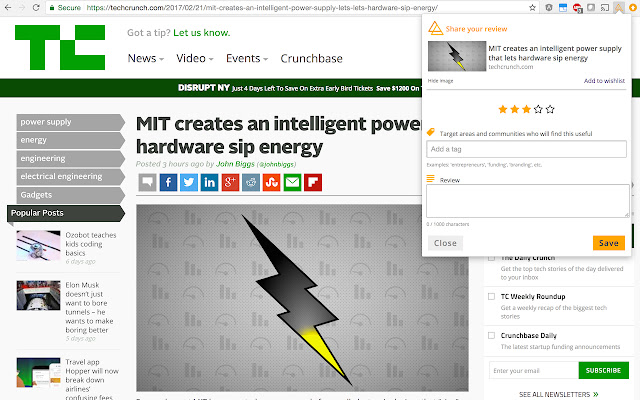Click the Disrupt NY ticket banner

(x=299, y=88)
